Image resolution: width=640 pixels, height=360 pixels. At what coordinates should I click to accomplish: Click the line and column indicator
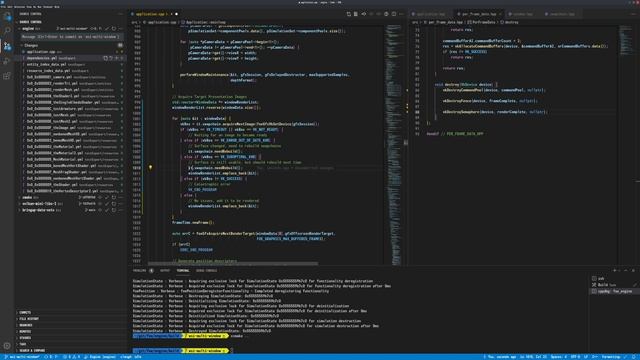coord(533,357)
